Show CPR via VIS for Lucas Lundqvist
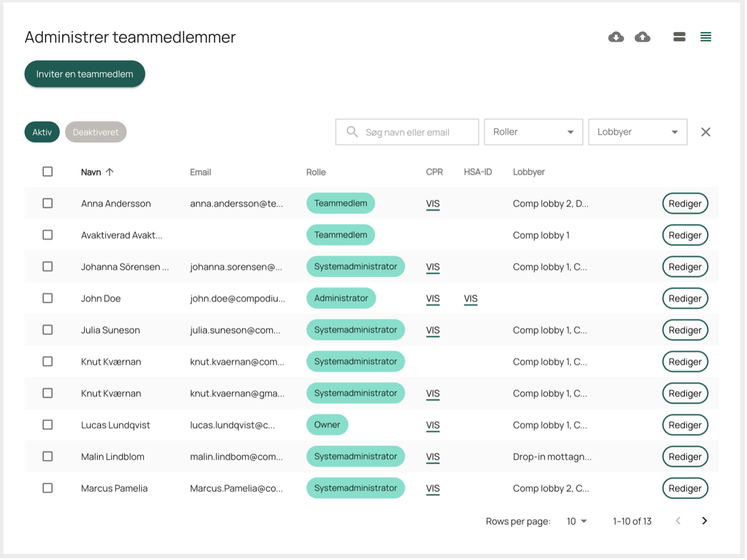747x560 pixels. 433,425
